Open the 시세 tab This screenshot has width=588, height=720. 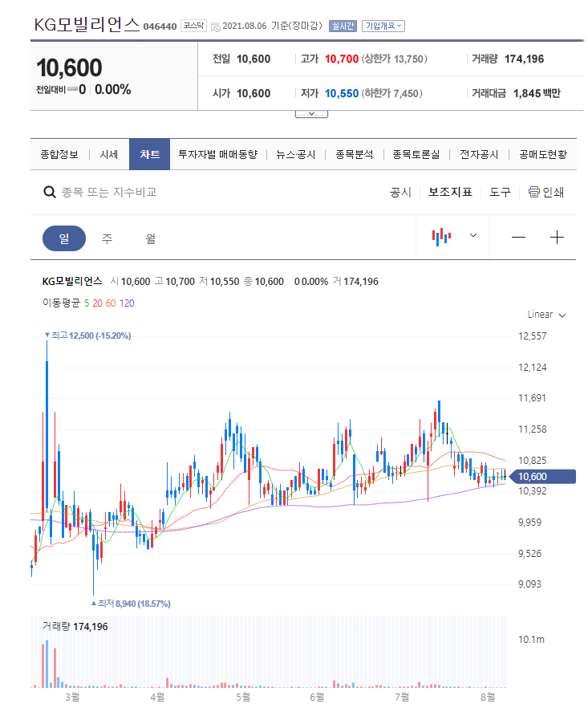109,154
